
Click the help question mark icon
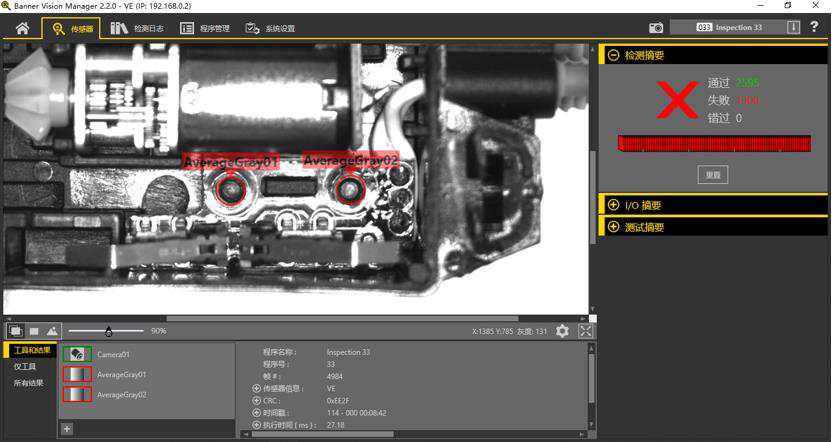pos(815,28)
